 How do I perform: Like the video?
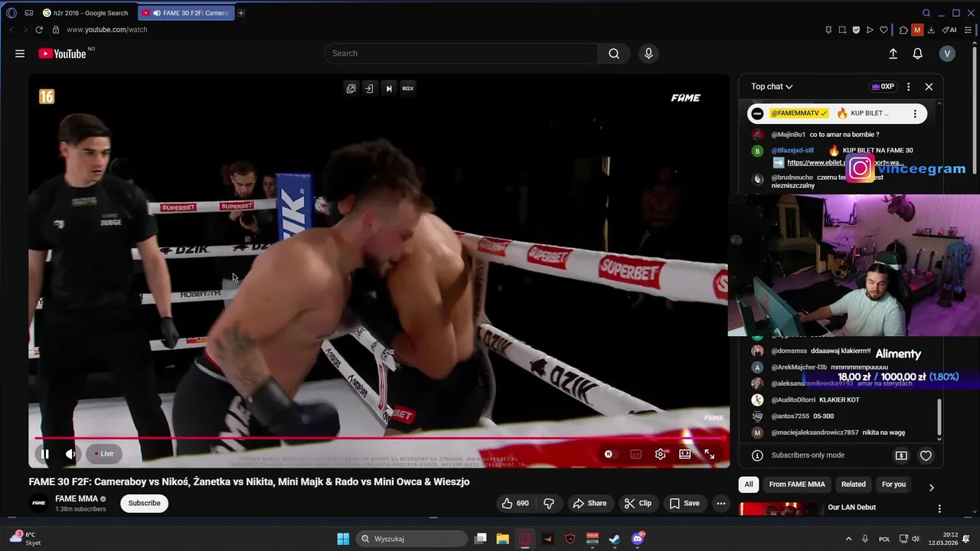[x=515, y=503]
